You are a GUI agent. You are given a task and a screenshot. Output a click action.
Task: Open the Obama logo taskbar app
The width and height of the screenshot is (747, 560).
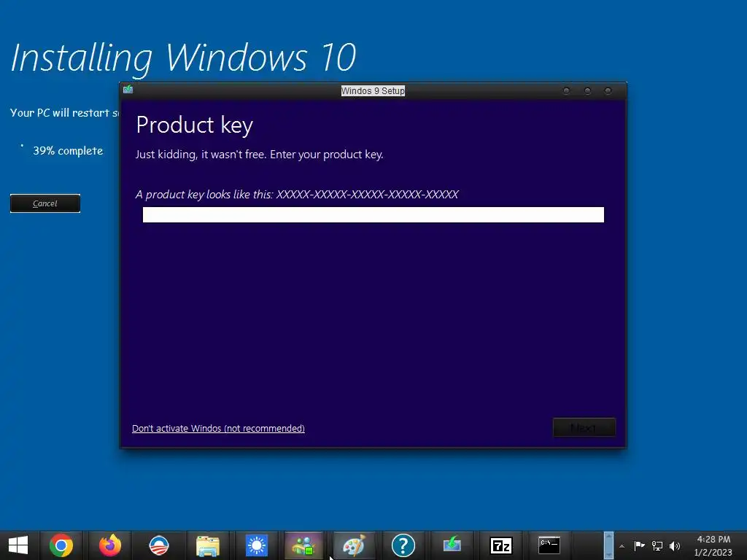tap(158, 545)
